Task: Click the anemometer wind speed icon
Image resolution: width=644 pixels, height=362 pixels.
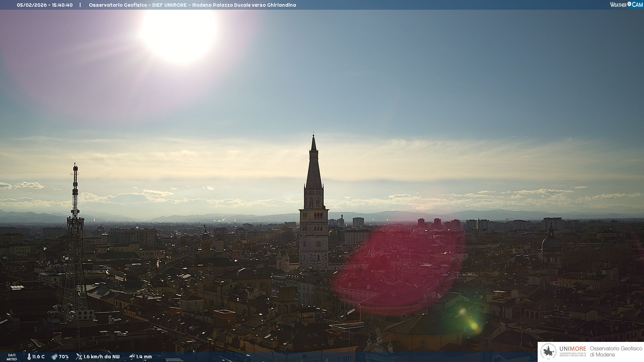Action: 79,357
